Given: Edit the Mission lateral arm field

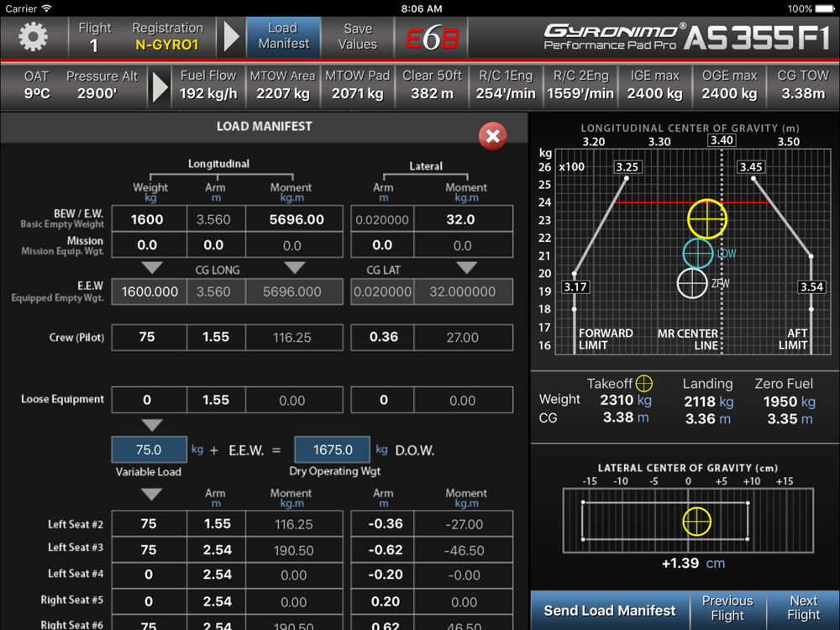Looking at the screenshot, I should click(x=382, y=244).
